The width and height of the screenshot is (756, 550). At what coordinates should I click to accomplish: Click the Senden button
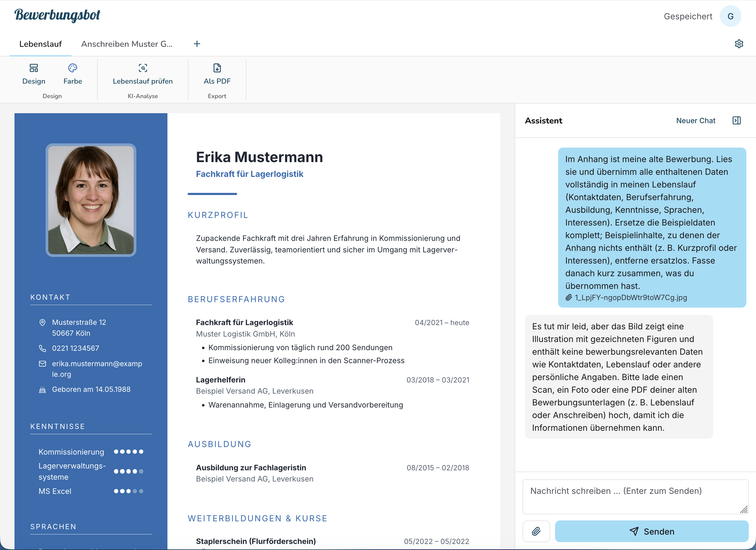(652, 531)
